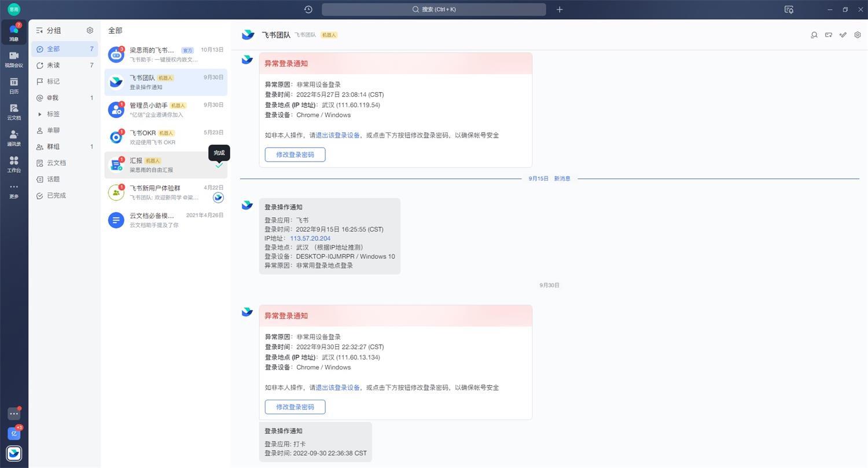Select the 云文档 filter in group list
868x468 pixels.
(x=64, y=163)
